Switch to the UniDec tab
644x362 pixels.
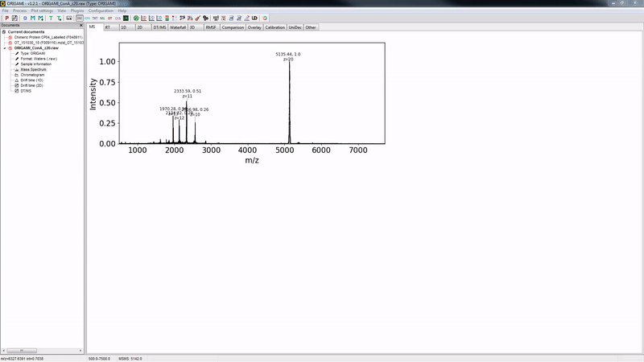coord(295,27)
